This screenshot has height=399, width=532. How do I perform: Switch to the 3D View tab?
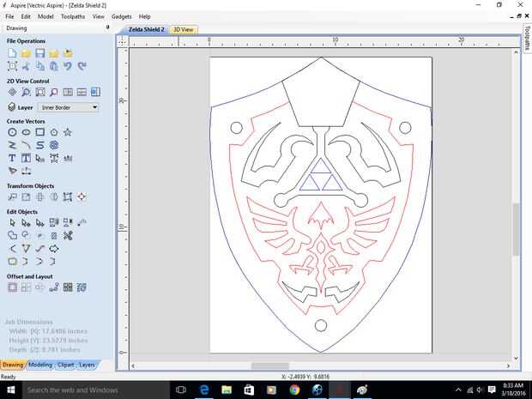tap(184, 29)
